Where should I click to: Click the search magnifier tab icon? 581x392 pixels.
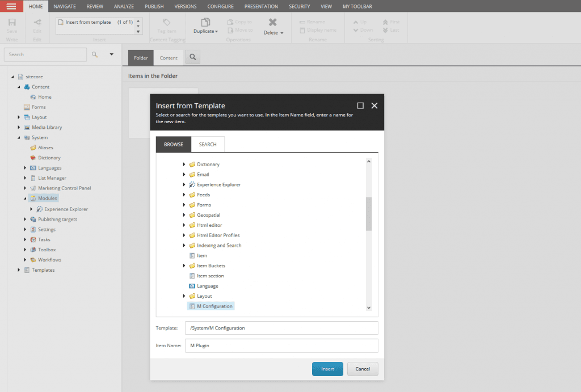point(193,57)
